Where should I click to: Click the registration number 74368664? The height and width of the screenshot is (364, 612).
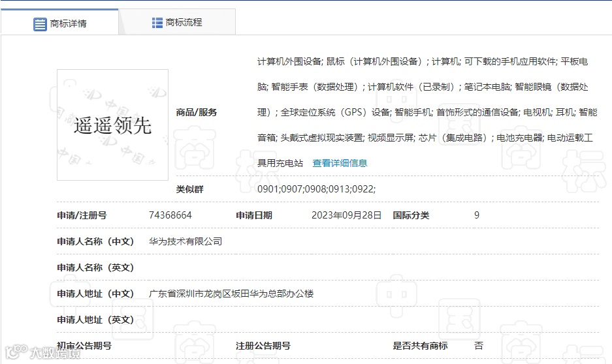[x=170, y=215]
